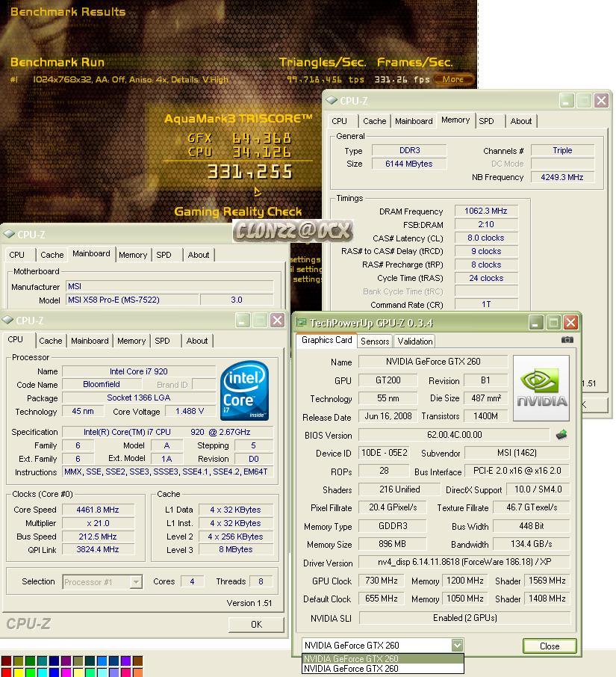Open SPD tab in the CPU-Z memory window
This screenshot has width=616, height=677.
486,121
